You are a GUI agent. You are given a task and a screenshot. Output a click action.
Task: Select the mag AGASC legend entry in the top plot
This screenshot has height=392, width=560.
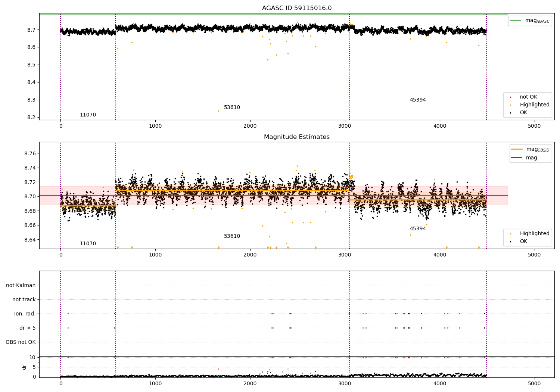[x=530, y=21]
